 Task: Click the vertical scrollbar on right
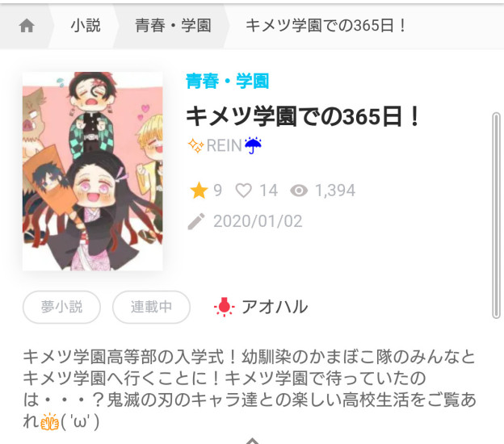click(496, 216)
